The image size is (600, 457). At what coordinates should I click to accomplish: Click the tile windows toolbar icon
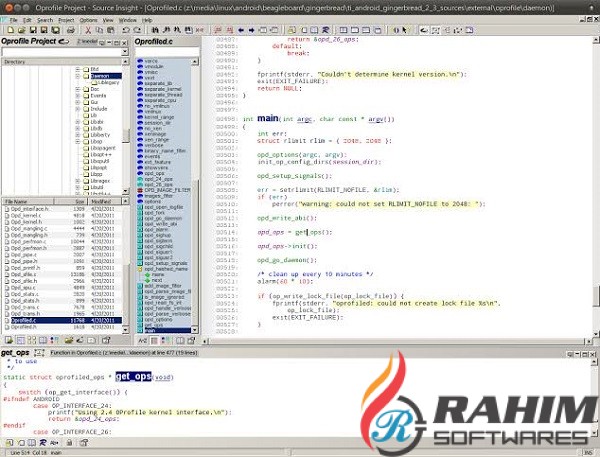pyautogui.click(x=344, y=30)
